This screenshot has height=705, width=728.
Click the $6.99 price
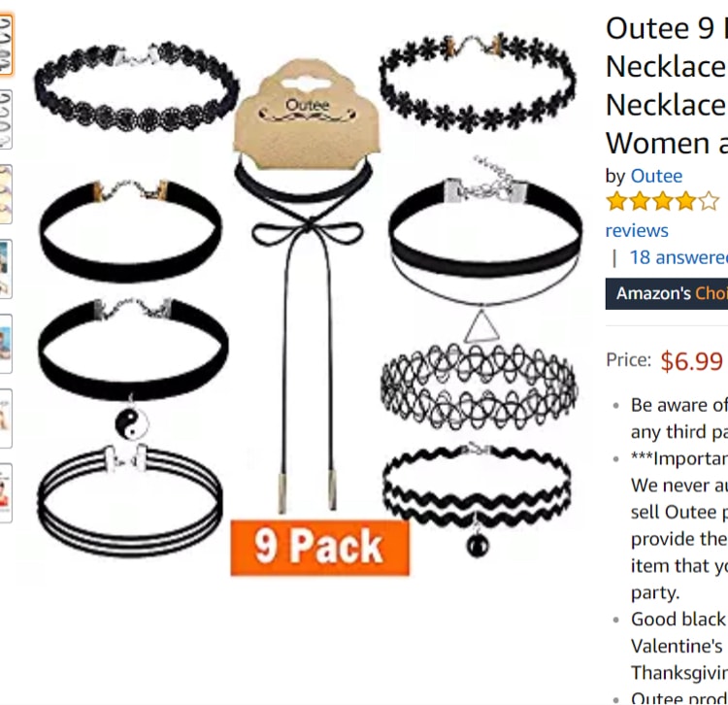(x=692, y=361)
